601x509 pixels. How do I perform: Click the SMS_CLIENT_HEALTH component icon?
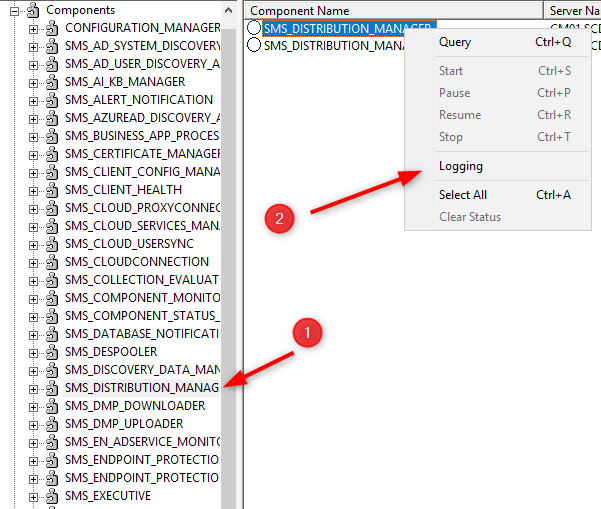(52, 190)
